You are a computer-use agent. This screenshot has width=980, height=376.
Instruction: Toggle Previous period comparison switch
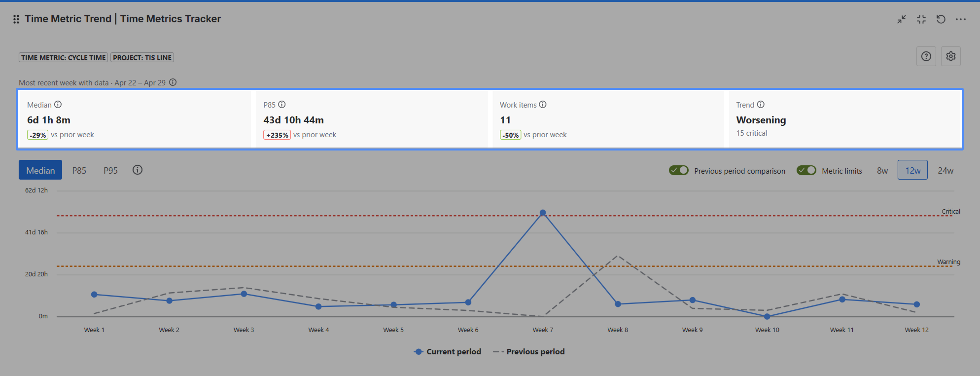tap(678, 170)
